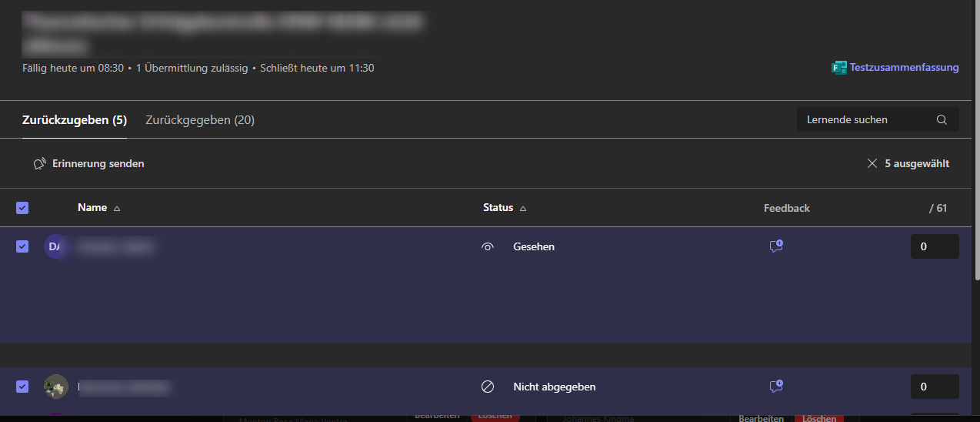Click the search magnifier icon
This screenshot has height=422, width=980.
[942, 120]
